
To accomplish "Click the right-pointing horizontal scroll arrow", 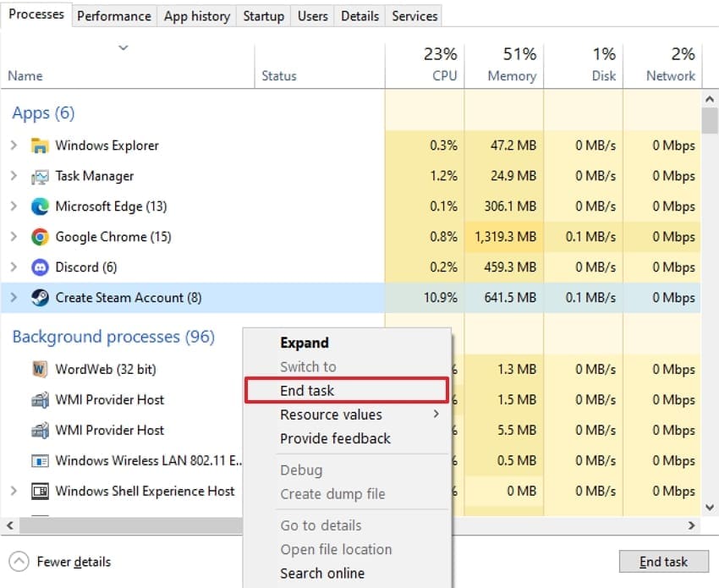I will tap(691, 525).
